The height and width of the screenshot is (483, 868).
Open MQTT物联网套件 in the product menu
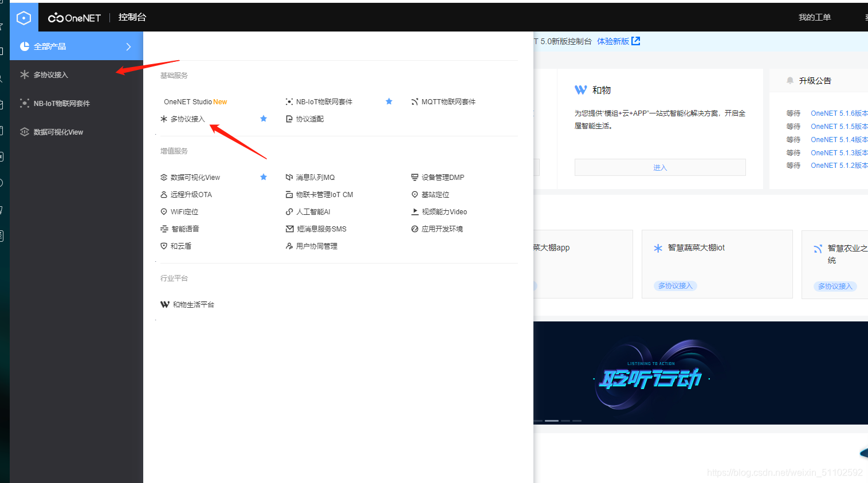[x=449, y=102]
